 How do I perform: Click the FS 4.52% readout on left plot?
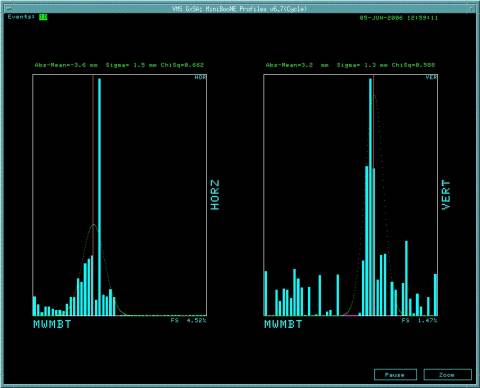pos(189,320)
